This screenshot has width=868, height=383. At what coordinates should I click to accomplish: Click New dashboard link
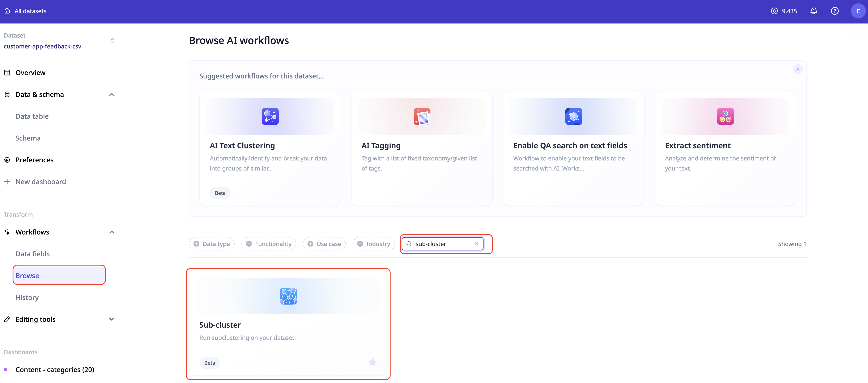pyautogui.click(x=41, y=182)
